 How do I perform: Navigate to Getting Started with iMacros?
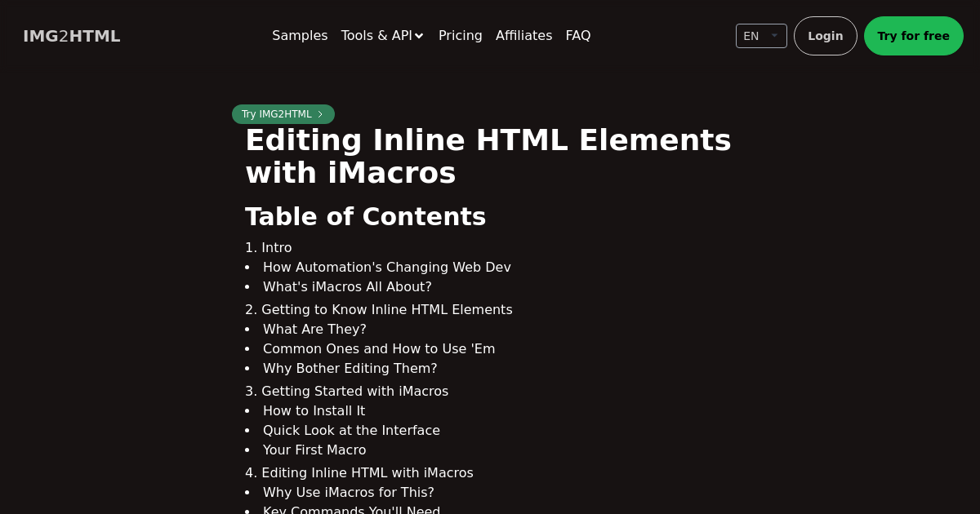[x=354, y=391]
